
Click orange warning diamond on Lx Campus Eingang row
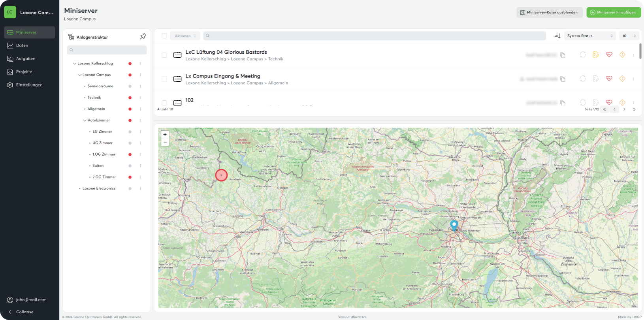coord(622,79)
